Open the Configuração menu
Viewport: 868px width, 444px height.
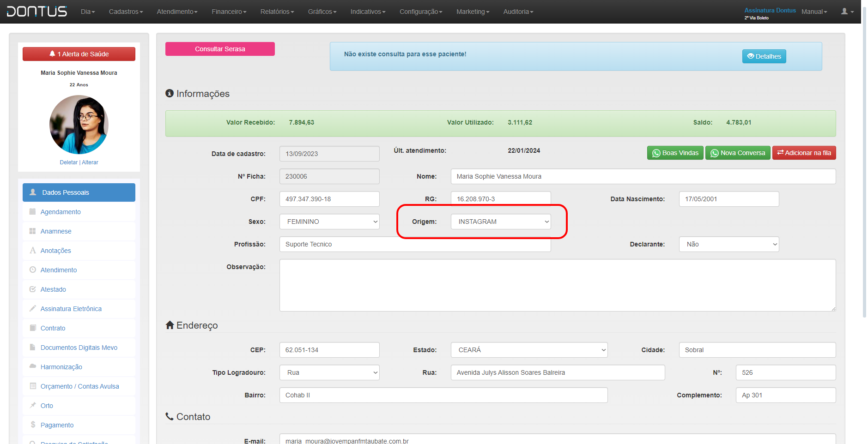tap(421, 12)
